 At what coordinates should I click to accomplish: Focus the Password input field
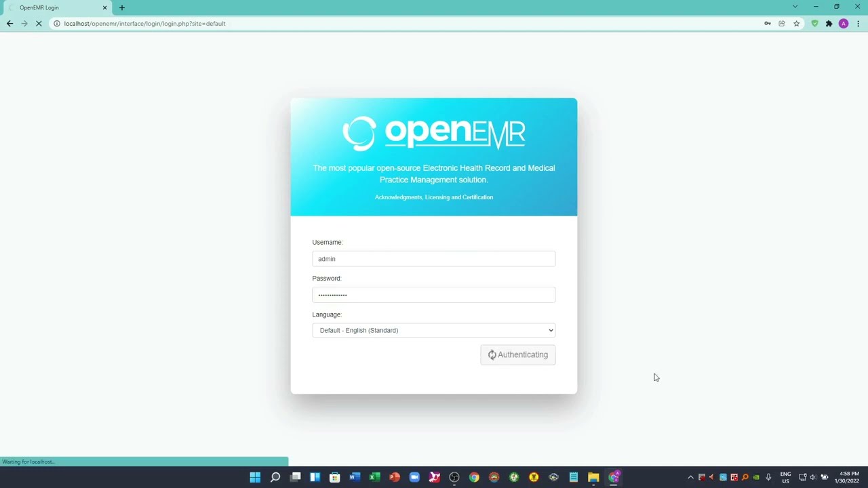coord(434,295)
